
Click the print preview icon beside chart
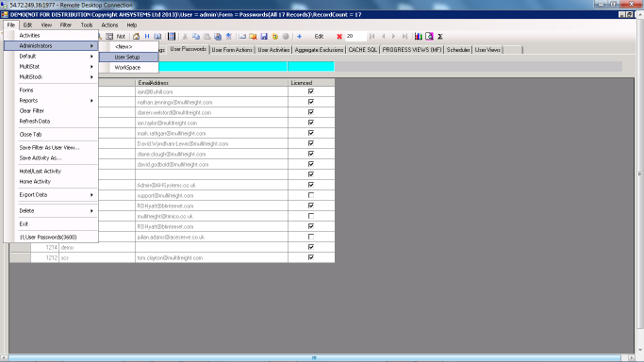pos(429,37)
